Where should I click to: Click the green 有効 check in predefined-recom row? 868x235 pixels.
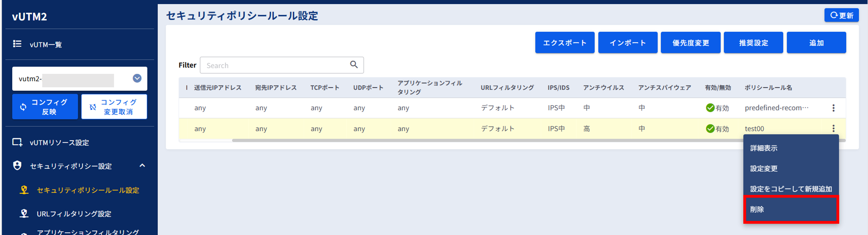pyautogui.click(x=710, y=108)
